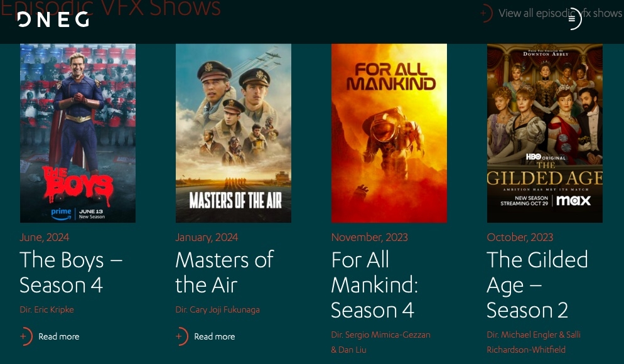Image resolution: width=624 pixels, height=364 pixels.
Task: Click plus icon beside Masters of the Air Read more
Action: pyautogui.click(x=181, y=336)
